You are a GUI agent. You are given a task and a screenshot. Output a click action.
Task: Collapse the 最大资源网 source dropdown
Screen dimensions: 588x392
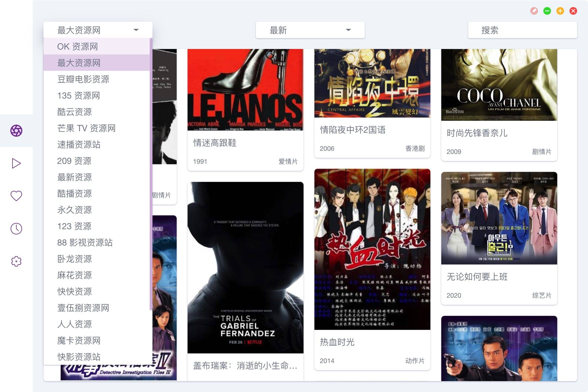[98, 30]
